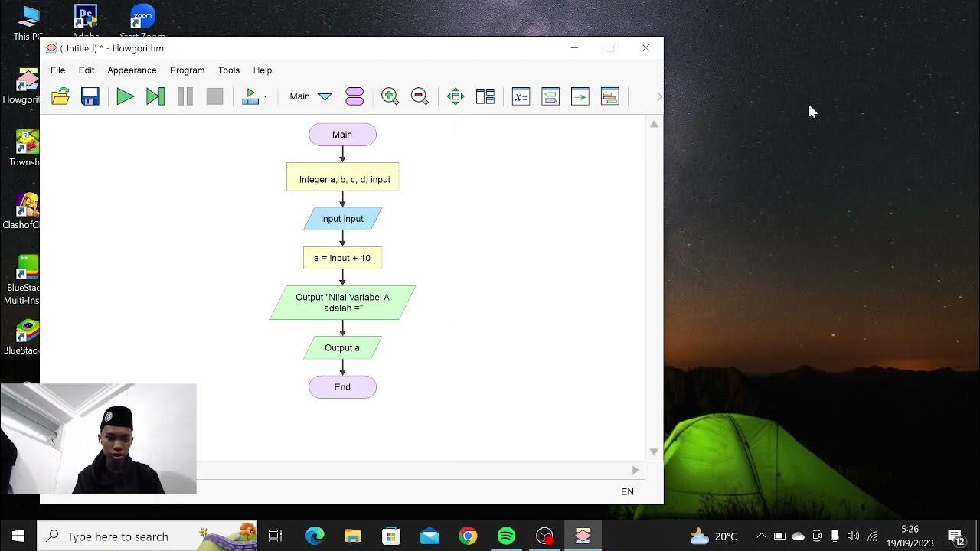Screen dimensions: 980x551
Task: Click the taskbar search box
Action: [x=148, y=536]
